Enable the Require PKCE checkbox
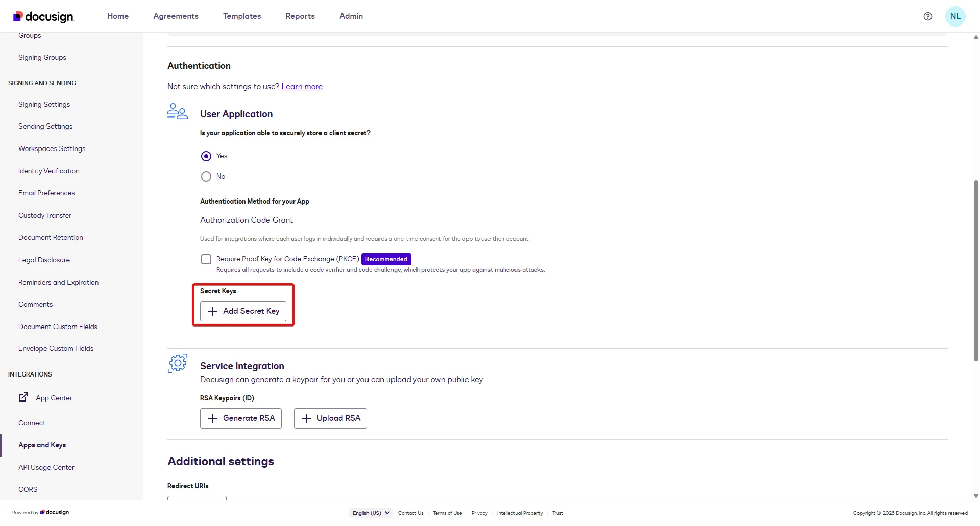Image resolution: width=980 pixels, height=526 pixels. 206,259
